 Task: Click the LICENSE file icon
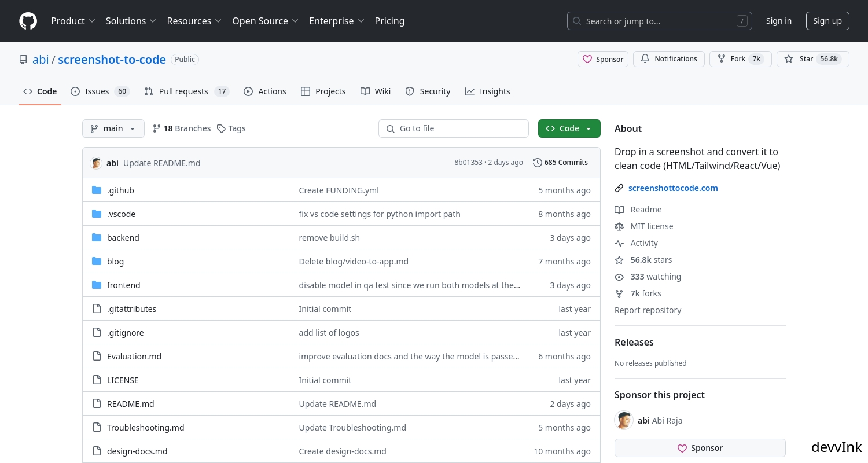coord(97,380)
